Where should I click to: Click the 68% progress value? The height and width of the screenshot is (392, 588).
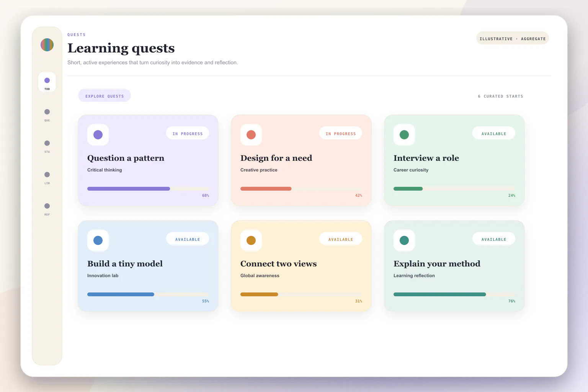(206, 196)
